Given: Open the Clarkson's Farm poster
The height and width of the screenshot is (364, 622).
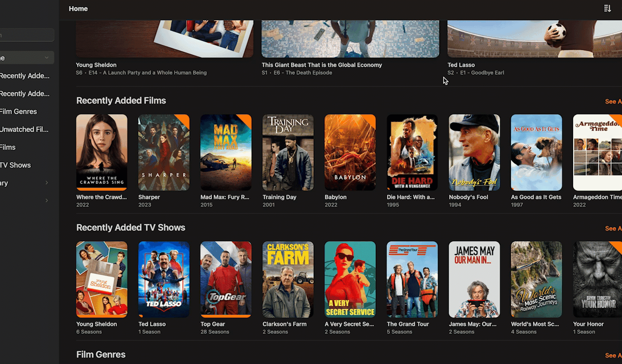Looking at the screenshot, I should point(288,279).
